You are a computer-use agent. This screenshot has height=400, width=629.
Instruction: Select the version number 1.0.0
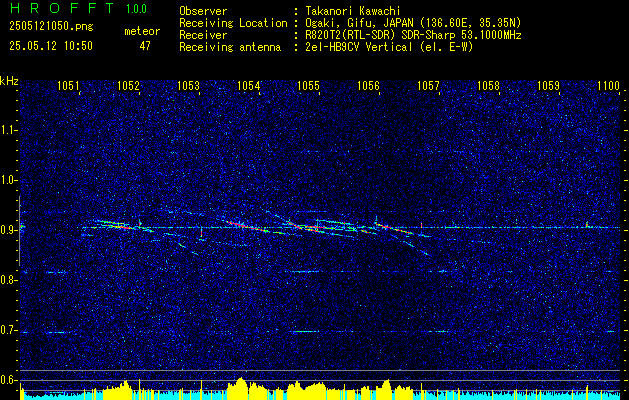(136, 9)
